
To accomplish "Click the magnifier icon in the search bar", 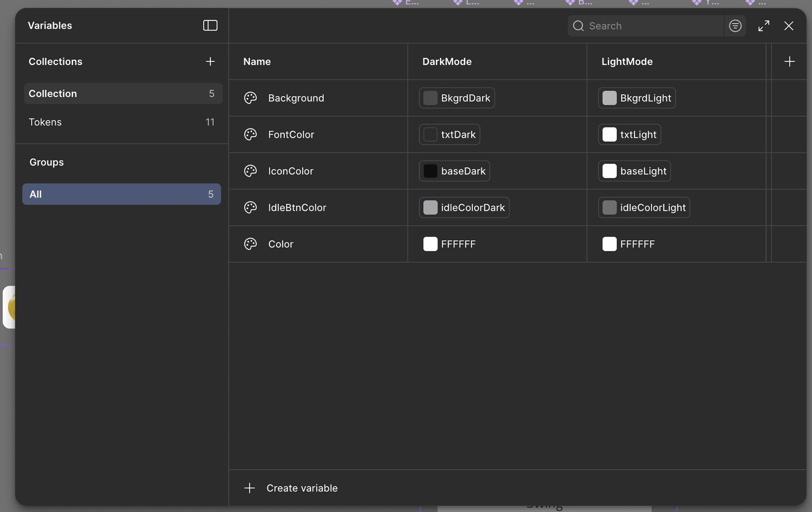I will [578, 25].
